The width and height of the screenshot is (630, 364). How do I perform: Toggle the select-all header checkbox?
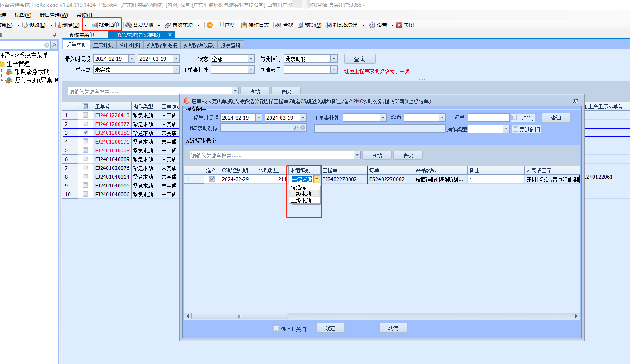[x=85, y=106]
